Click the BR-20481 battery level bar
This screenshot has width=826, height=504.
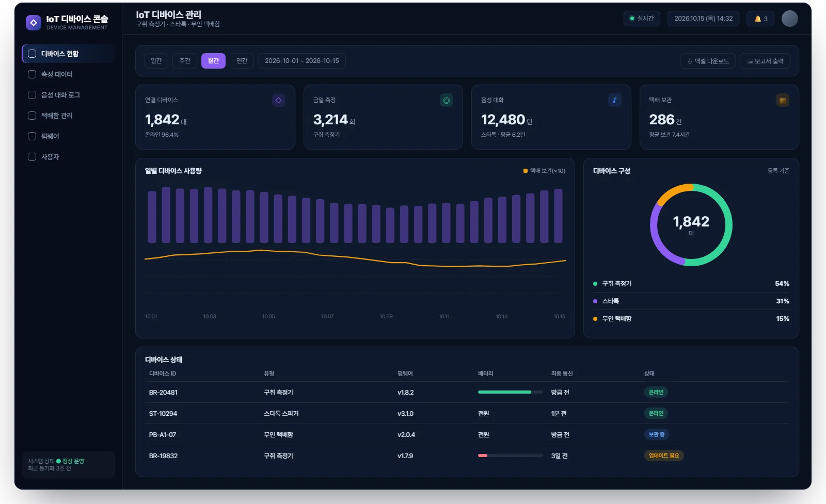tap(511, 392)
